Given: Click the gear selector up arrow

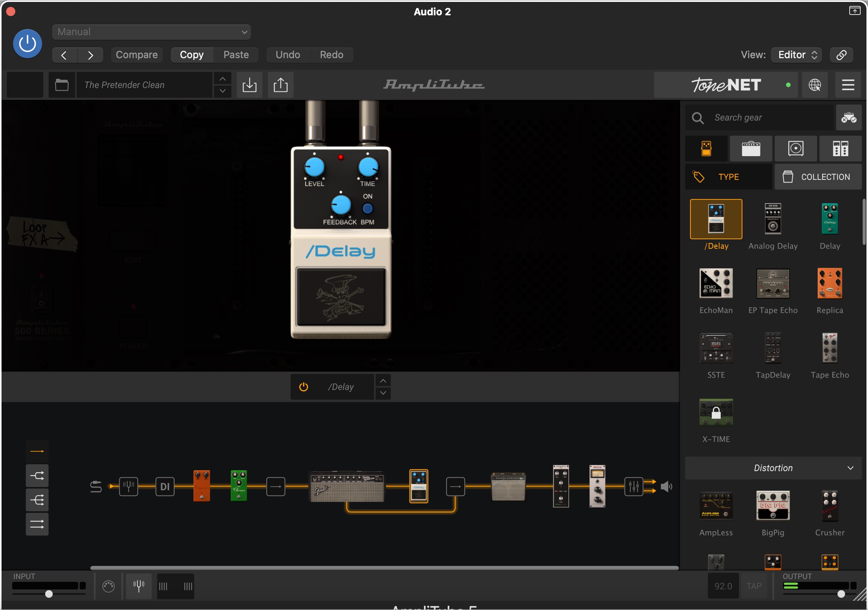Looking at the screenshot, I should [383, 381].
